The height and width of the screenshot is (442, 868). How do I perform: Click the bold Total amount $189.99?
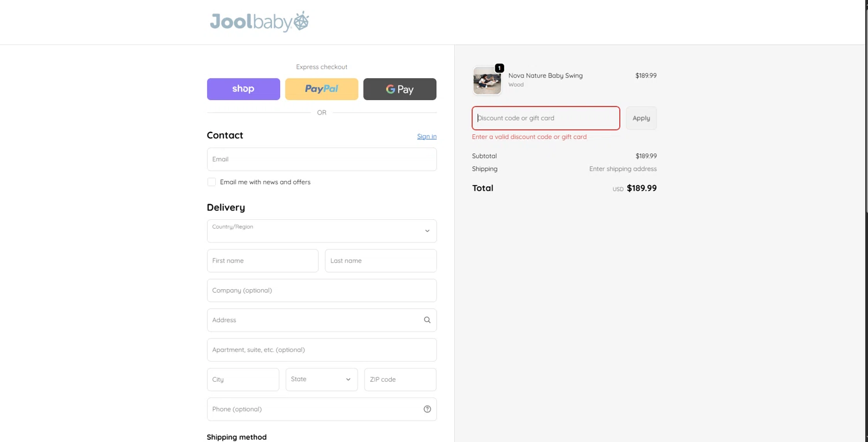[x=642, y=188]
